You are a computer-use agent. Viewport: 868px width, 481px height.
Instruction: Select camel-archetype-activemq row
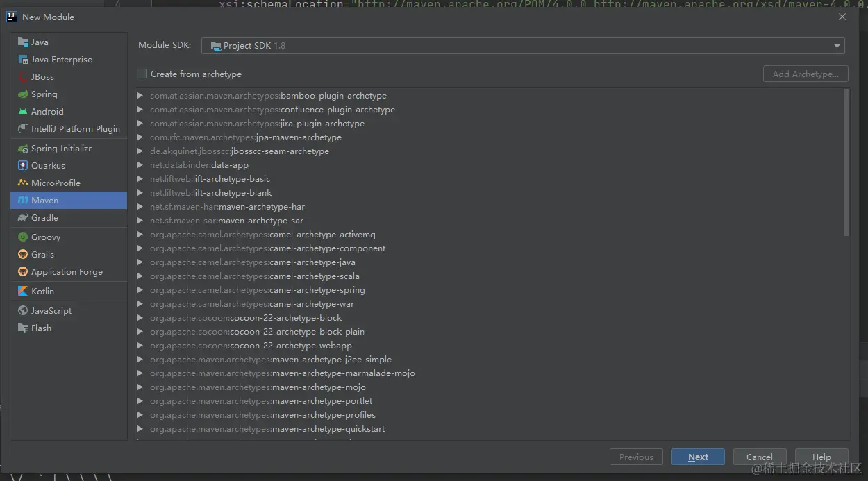490,235
